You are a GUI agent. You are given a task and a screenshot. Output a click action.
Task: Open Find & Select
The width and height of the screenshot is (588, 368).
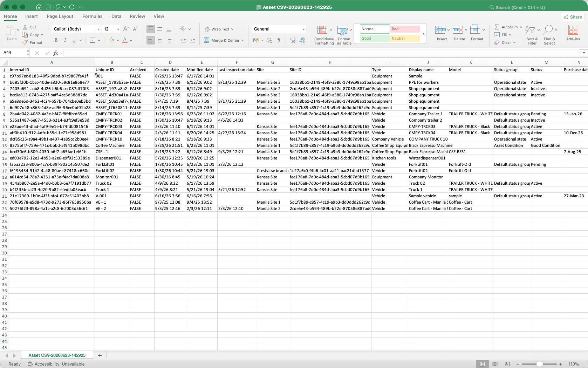(x=549, y=35)
